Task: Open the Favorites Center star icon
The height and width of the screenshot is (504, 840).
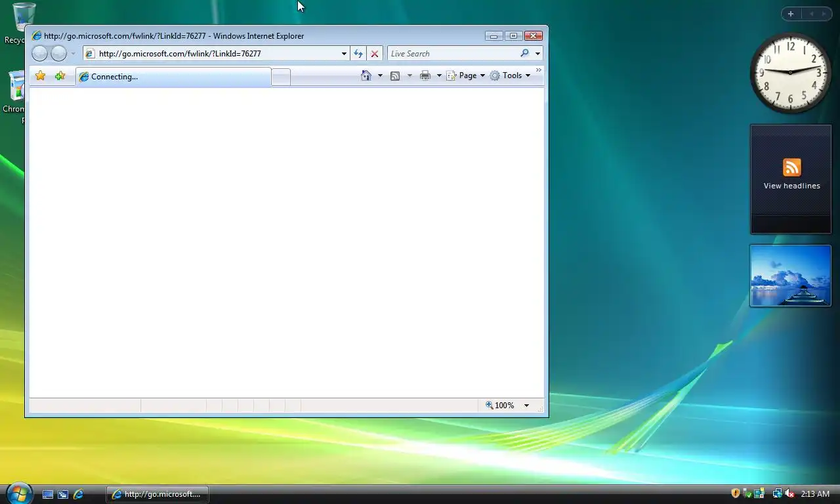Action: coord(40,76)
